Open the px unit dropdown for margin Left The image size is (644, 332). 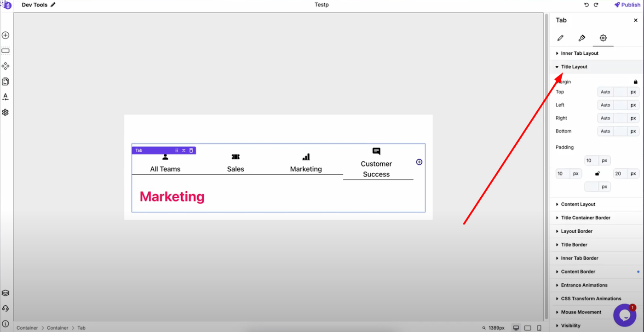633,105
